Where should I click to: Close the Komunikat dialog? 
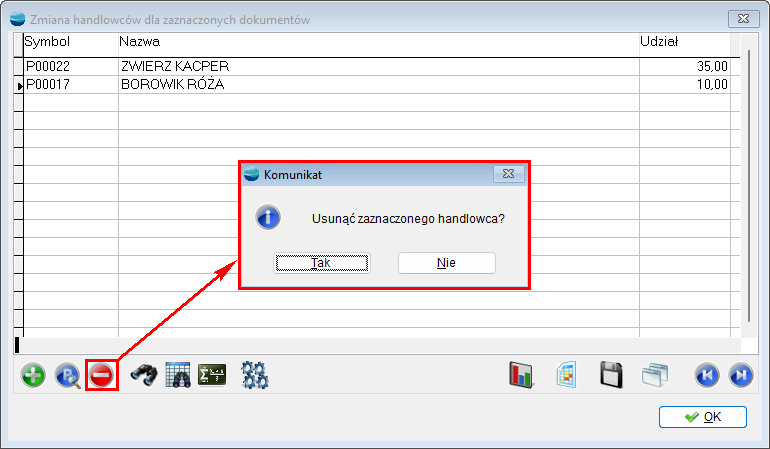(x=509, y=174)
